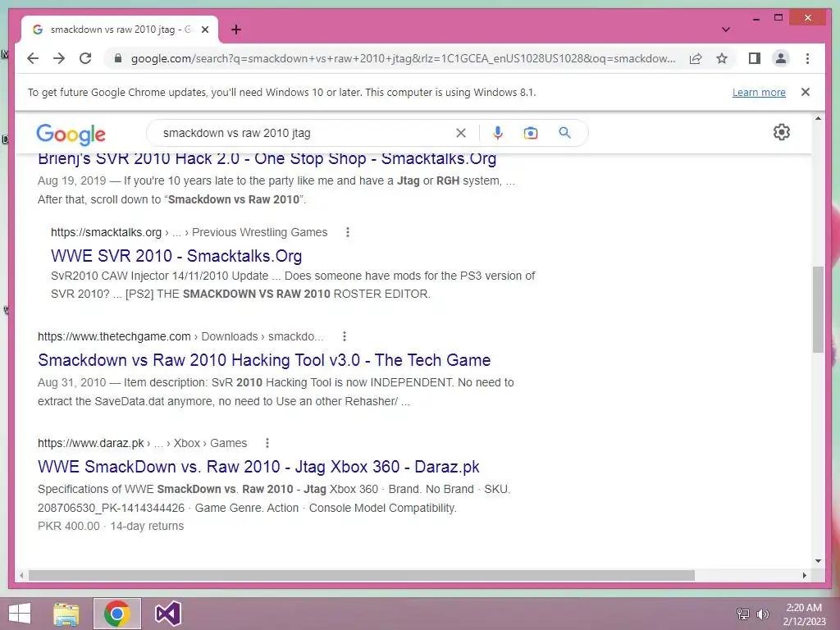This screenshot has width=840, height=630.
Task: View site information lock icon
Action: (118, 58)
